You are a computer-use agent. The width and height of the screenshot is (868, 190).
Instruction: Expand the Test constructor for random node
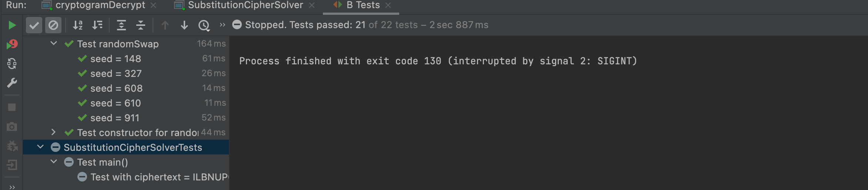point(54,132)
